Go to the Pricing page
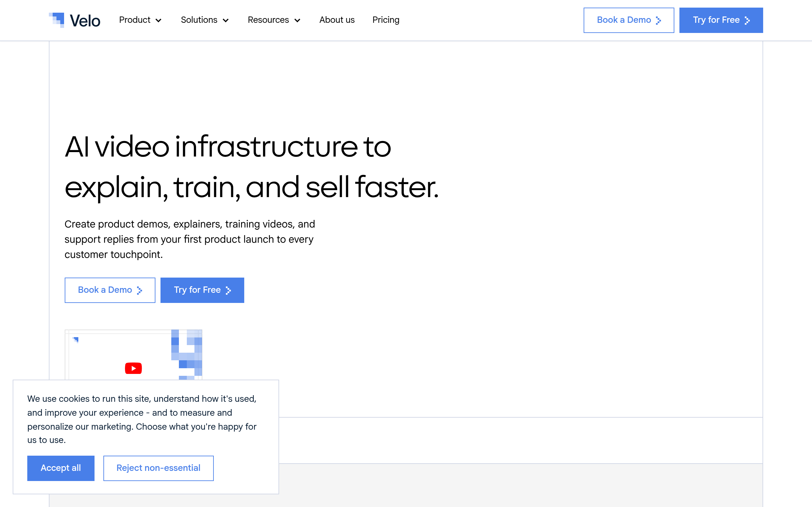Viewport: 812px width, 507px height. coord(386,20)
